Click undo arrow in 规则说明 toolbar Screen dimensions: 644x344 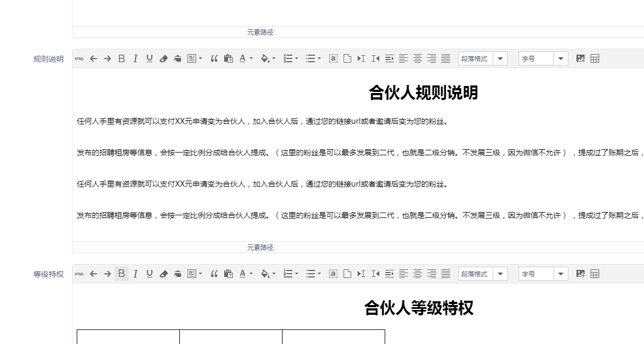tap(93, 59)
